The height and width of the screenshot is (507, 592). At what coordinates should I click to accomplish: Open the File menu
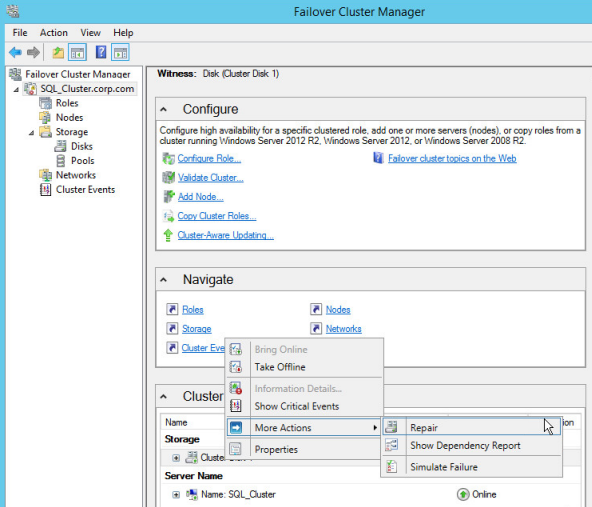[x=20, y=33]
